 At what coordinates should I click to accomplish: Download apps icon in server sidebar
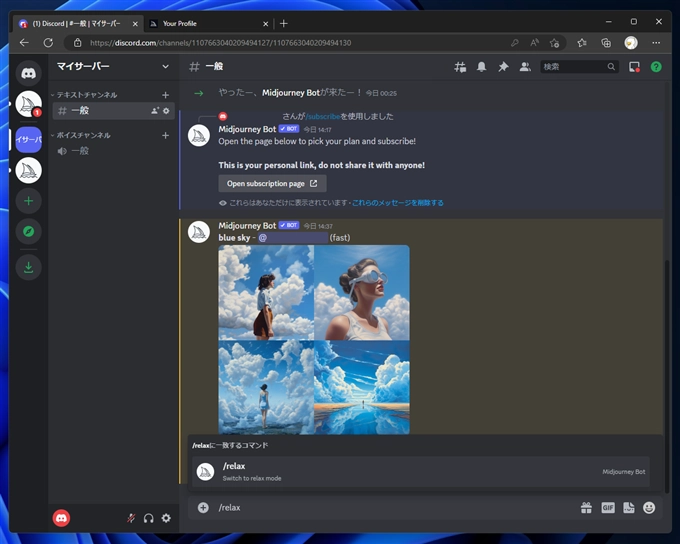(29, 267)
